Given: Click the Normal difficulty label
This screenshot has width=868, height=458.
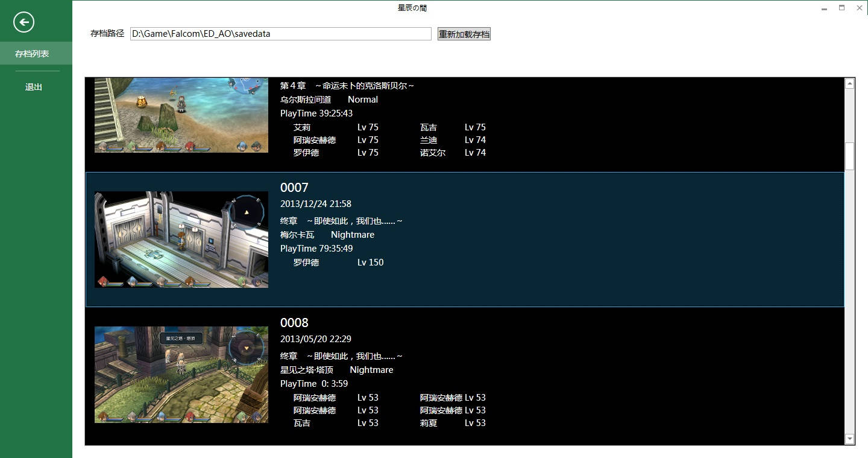Looking at the screenshot, I should coord(363,100).
